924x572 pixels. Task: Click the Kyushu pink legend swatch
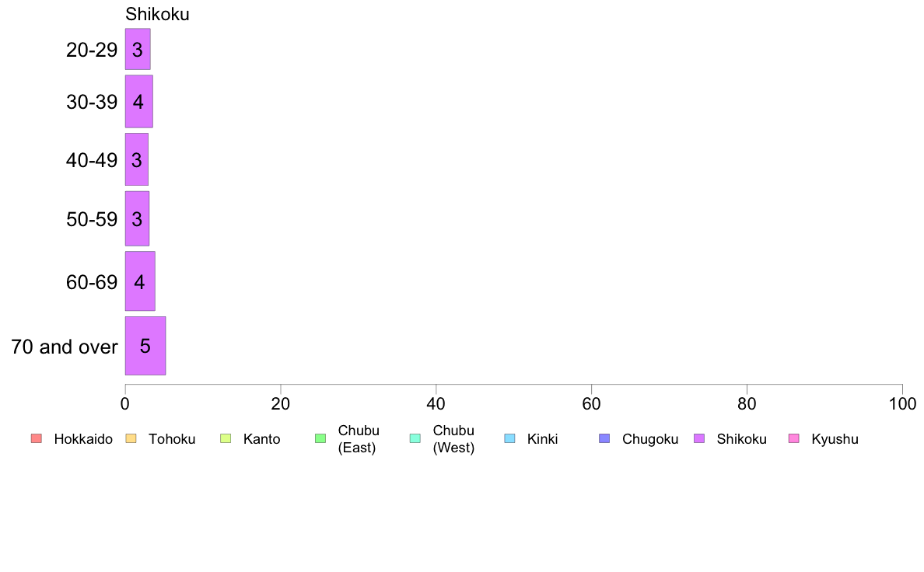tap(794, 438)
